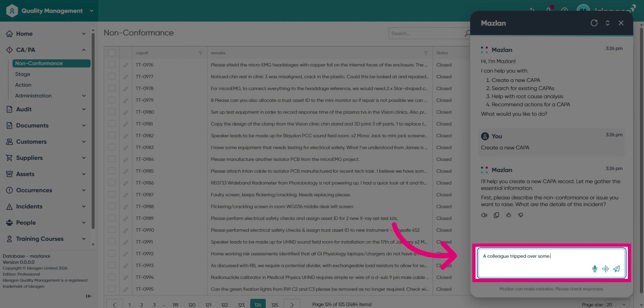This screenshot has width=644, height=308.
Task: Collapse the CA/PA section chevron
Action: [84, 50]
